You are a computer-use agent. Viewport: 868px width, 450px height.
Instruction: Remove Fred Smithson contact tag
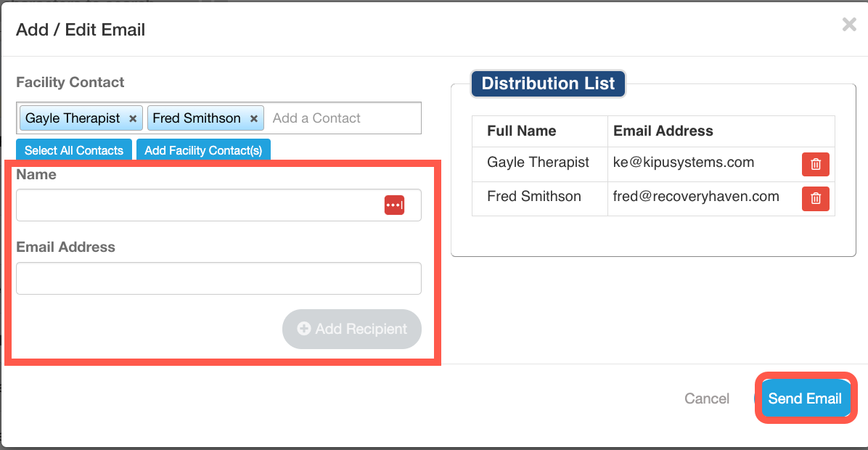[x=253, y=118]
